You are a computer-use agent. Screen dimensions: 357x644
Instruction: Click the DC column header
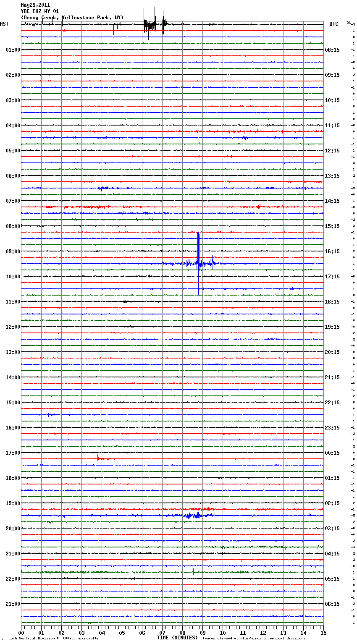click(349, 23)
